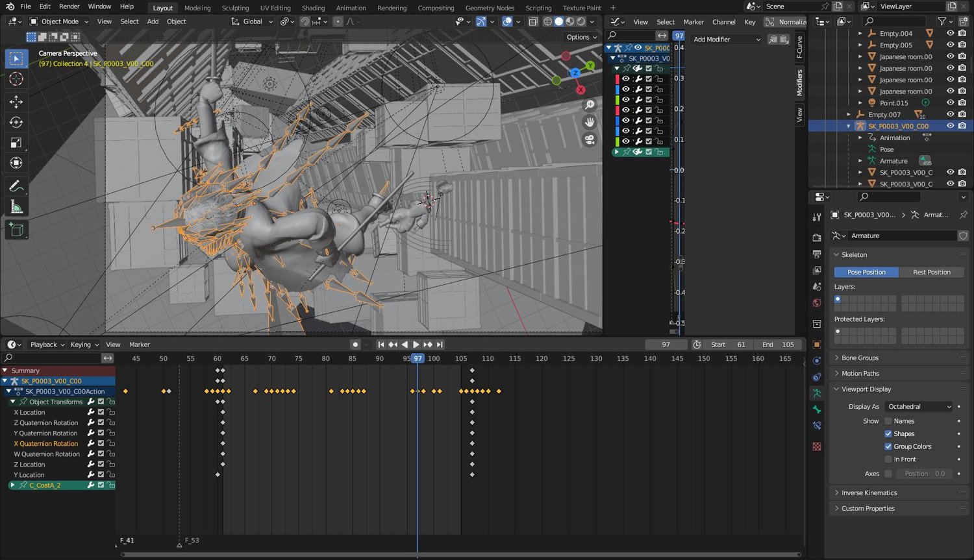974x560 pixels.
Task: Jump to the timeline's end frame
Action: tap(440, 345)
